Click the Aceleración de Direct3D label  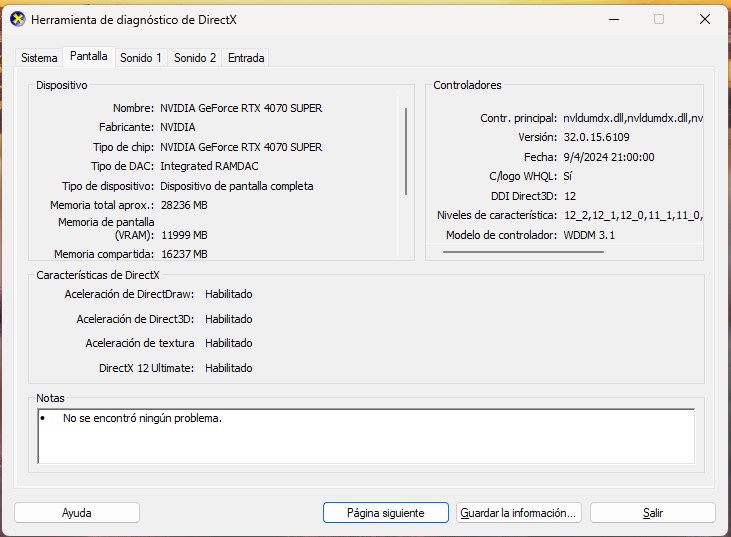tap(135, 319)
